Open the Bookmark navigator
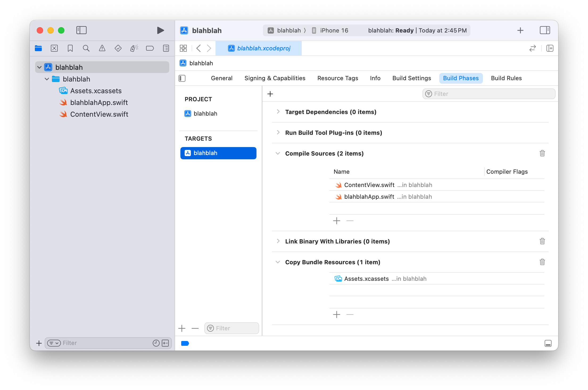588x390 pixels. tap(70, 48)
